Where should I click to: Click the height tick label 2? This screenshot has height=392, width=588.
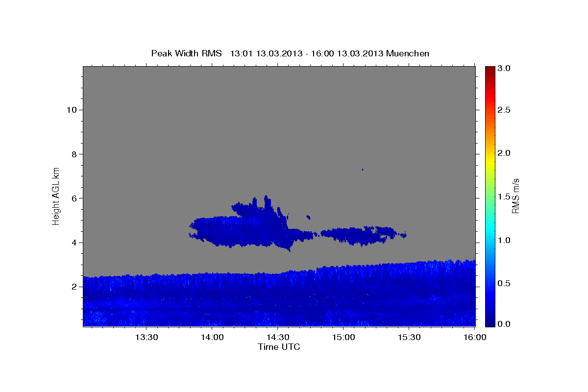[73, 287]
